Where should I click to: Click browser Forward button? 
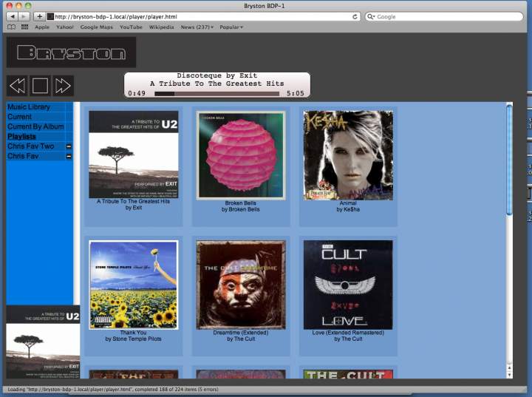click(x=24, y=16)
